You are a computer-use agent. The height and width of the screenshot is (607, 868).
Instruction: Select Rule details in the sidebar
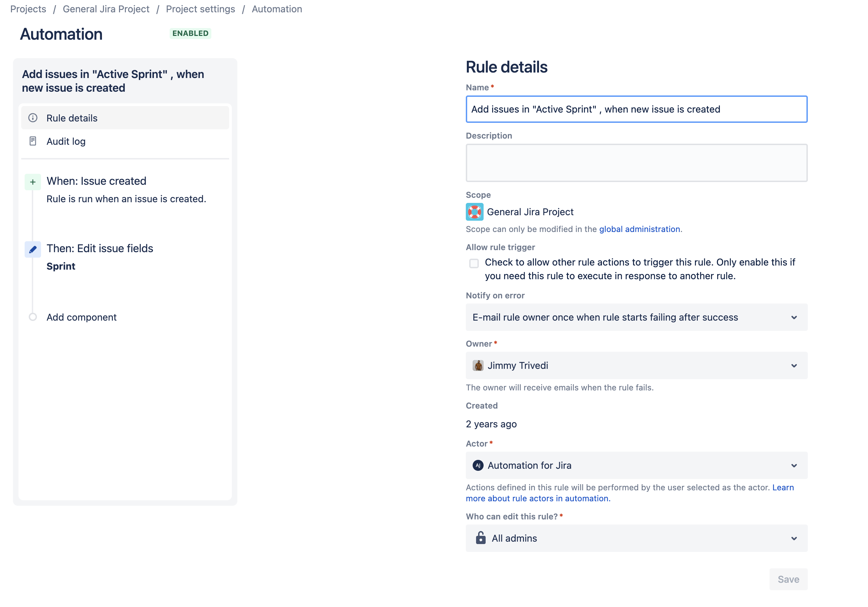[x=125, y=118]
